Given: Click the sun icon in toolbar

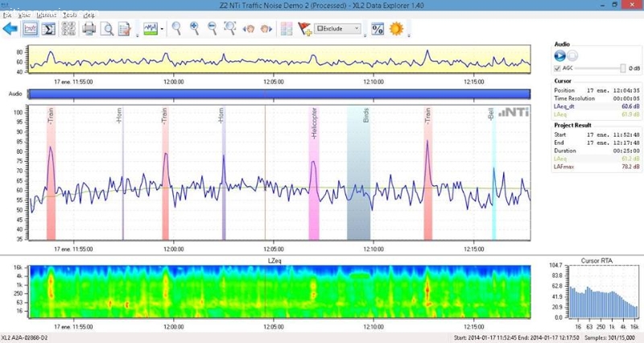Looking at the screenshot, I should click(x=395, y=29).
